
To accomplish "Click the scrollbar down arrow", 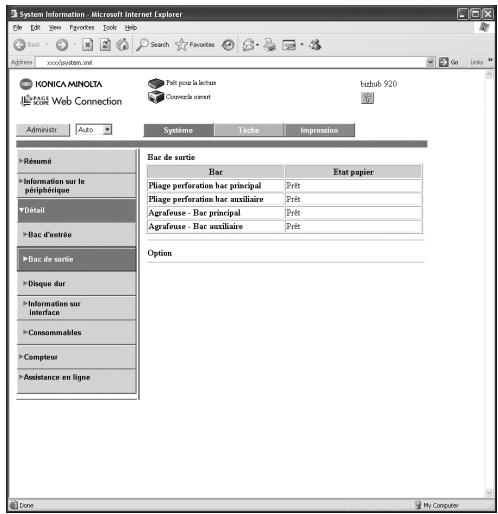I will [489, 492].
